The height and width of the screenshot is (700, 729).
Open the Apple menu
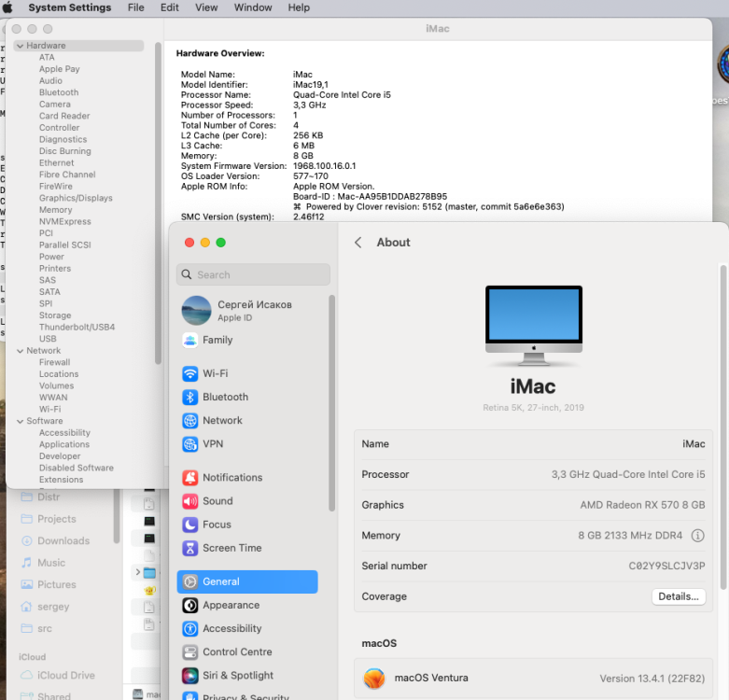point(7,7)
